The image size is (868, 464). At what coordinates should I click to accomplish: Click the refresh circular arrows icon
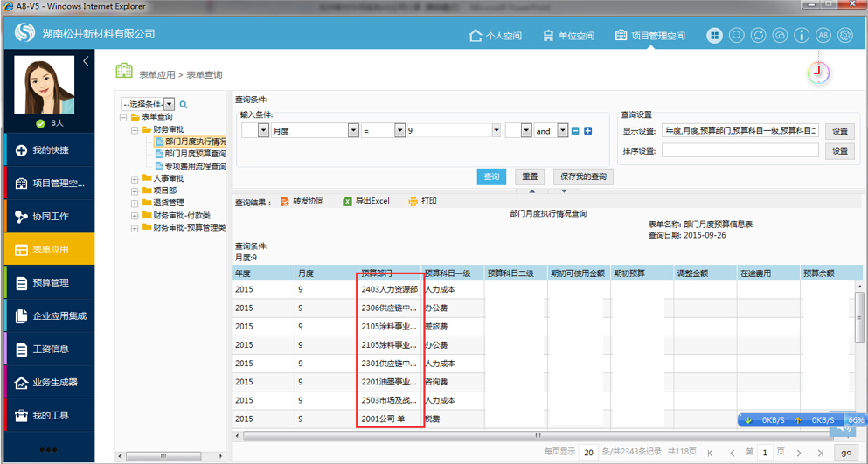758,36
